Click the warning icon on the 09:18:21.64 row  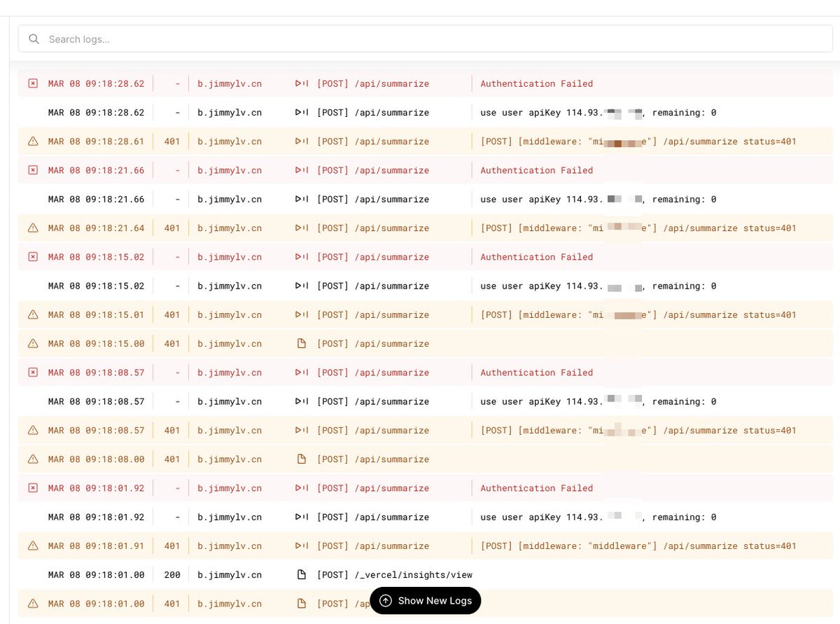pyautogui.click(x=33, y=228)
